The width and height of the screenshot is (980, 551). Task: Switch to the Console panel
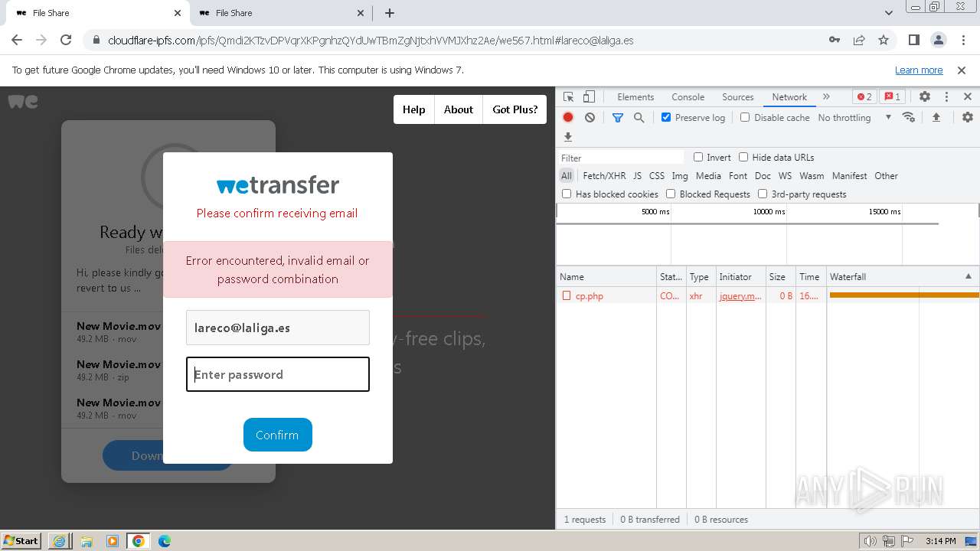pyautogui.click(x=688, y=97)
